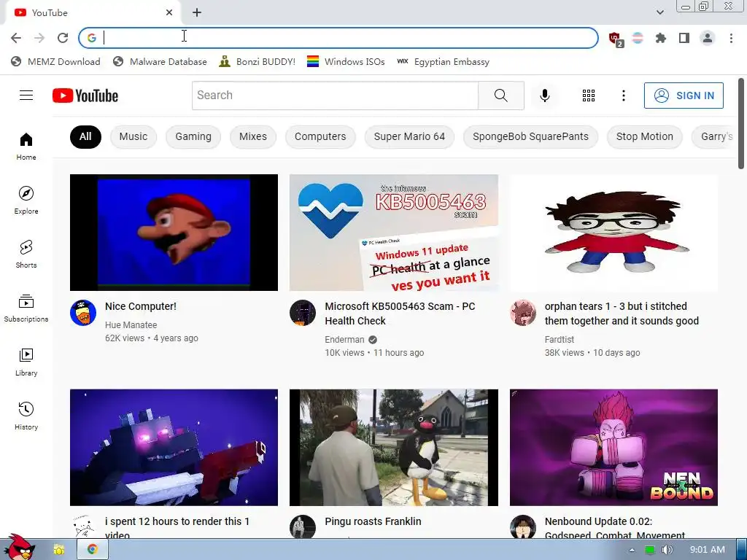
Task: Open the Angry Birds Start button
Action: tap(19, 547)
